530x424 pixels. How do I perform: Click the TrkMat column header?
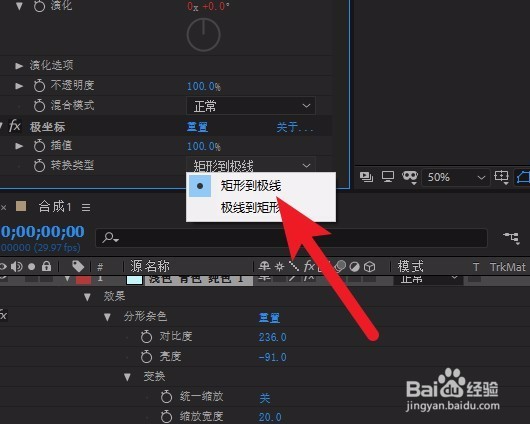click(x=508, y=267)
